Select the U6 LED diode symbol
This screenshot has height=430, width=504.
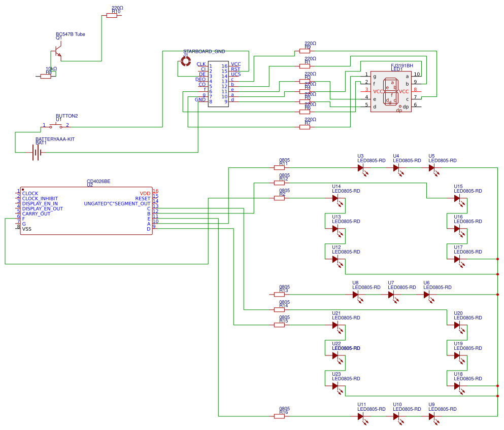coord(427,296)
